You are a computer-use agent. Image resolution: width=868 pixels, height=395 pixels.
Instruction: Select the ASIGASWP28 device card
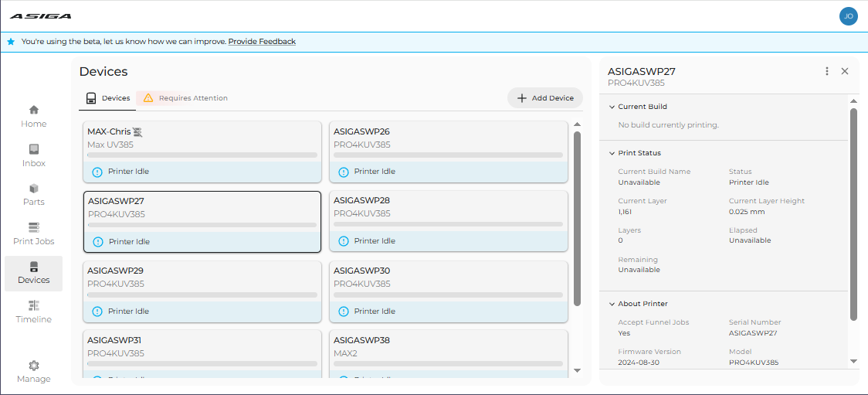(449, 221)
